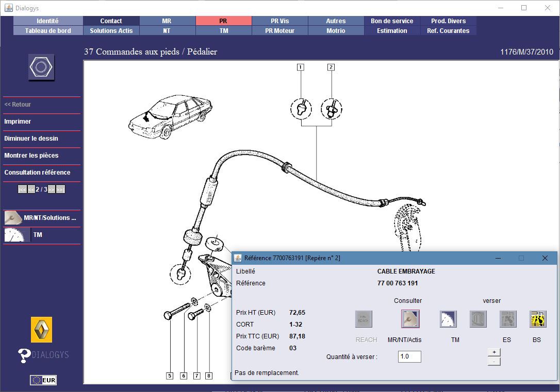Open the Solutions Actis tab
The height and width of the screenshot is (392, 560).
click(111, 31)
